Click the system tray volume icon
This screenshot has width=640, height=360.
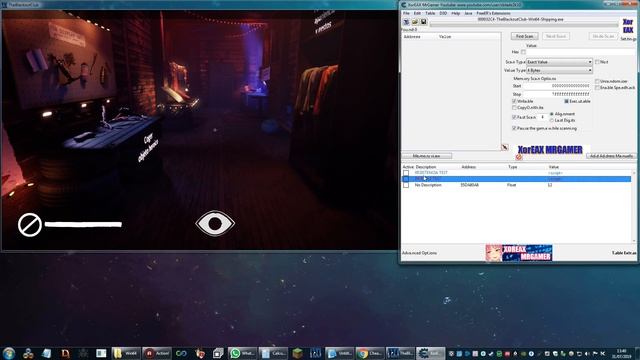click(587, 353)
